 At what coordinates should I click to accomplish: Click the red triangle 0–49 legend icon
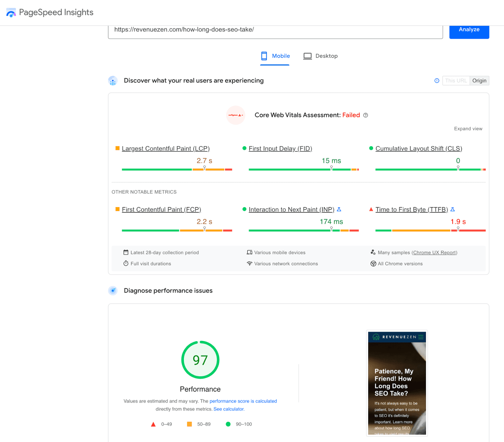153,424
